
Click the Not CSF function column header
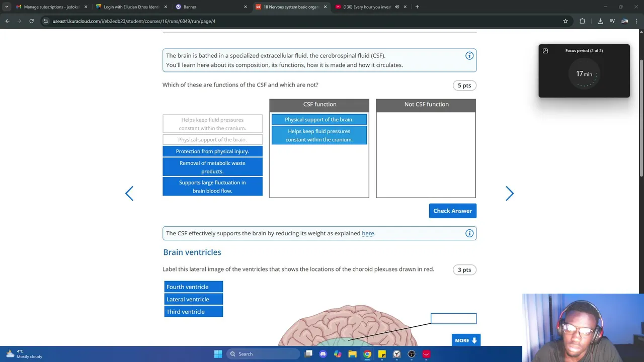pos(426,105)
